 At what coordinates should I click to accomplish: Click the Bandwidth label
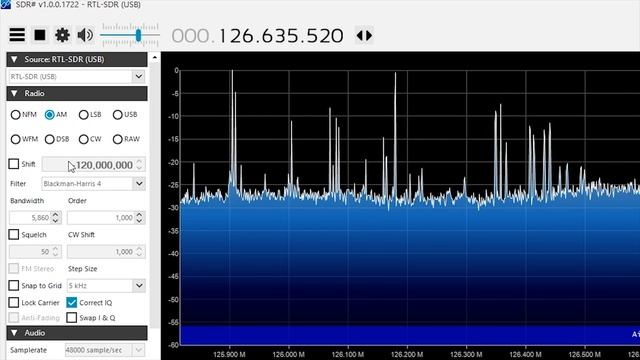(27, 201)
